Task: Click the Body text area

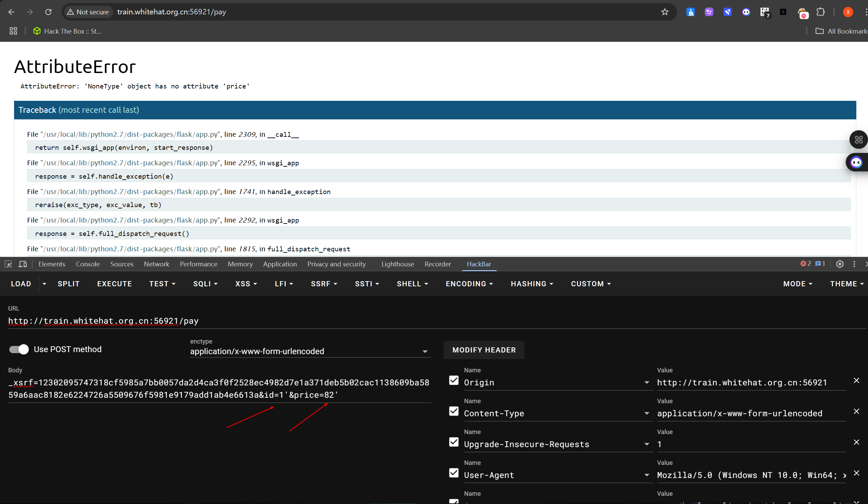Action: coord(219,388)
